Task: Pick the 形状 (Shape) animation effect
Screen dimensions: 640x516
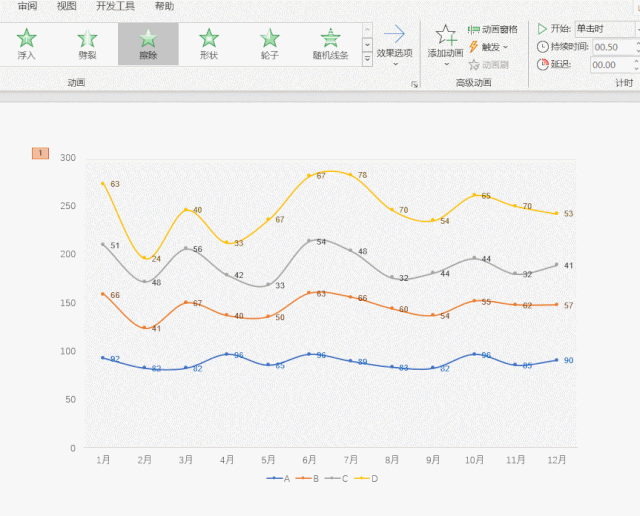Action: [209, 44]
